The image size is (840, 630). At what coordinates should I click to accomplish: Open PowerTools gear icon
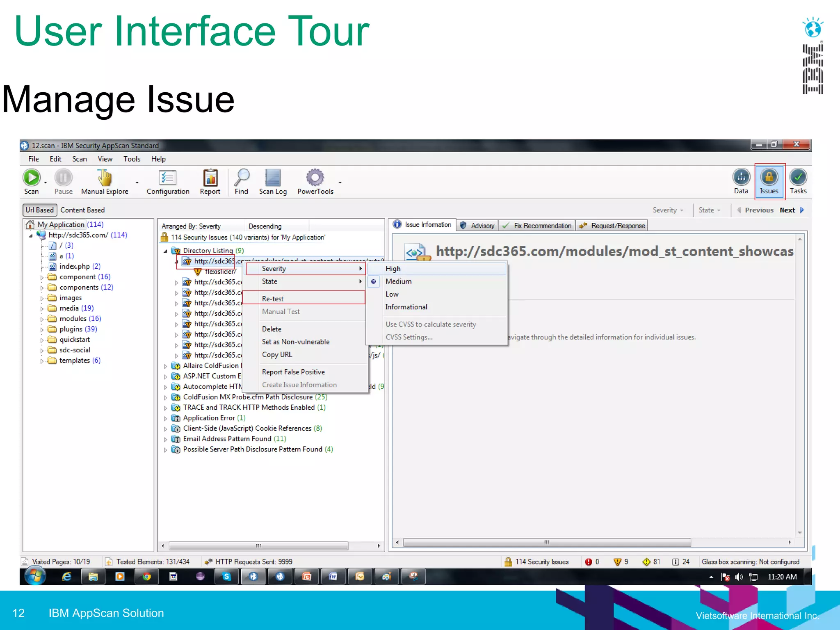(315, 178)
